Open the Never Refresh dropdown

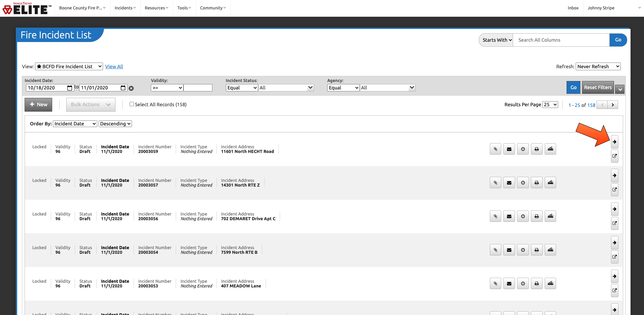598,67
